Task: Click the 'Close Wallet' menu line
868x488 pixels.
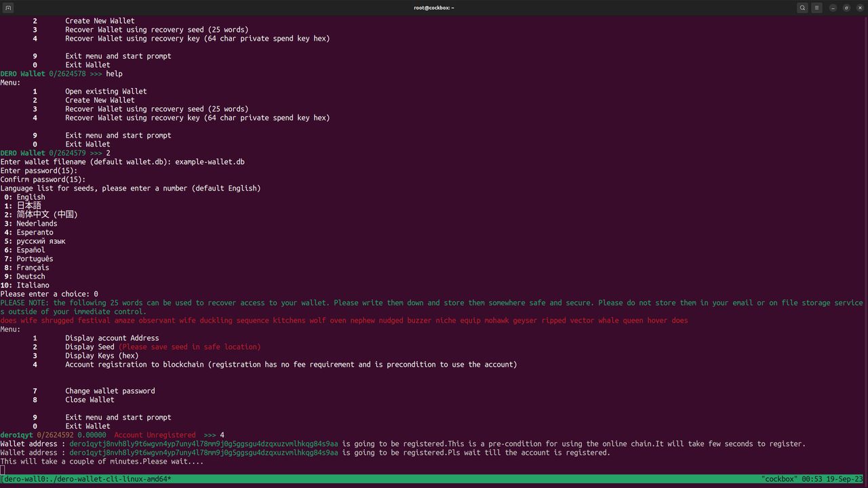Action: coord(73,399)
